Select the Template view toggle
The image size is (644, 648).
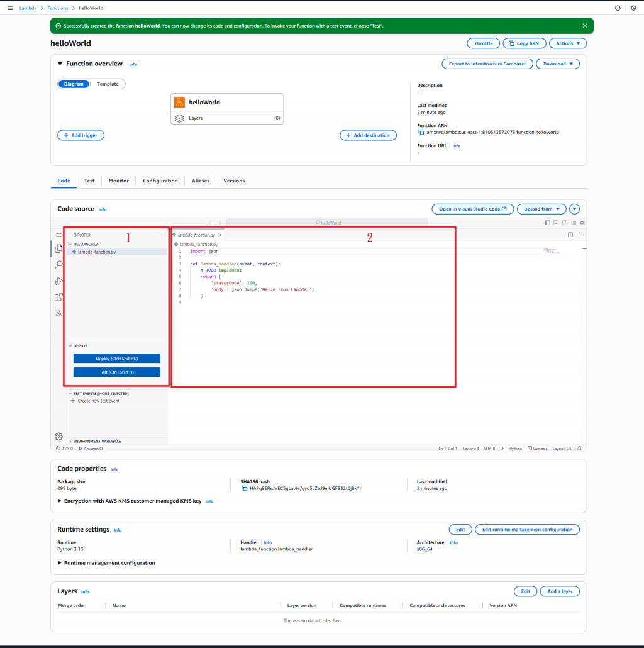coord(108,84)
